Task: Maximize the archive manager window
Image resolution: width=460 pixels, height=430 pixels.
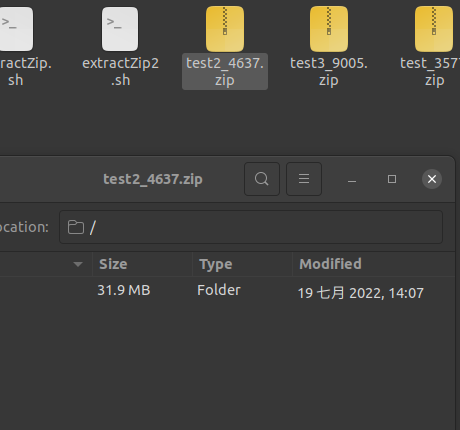Action: click(392, 179)
